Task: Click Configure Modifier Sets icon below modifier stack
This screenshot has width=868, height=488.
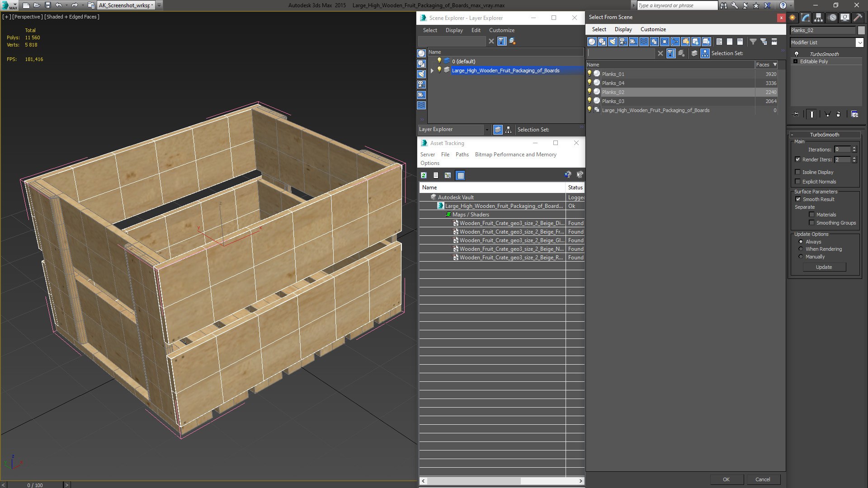Action: pyautogui.click(x=854, y=114)
